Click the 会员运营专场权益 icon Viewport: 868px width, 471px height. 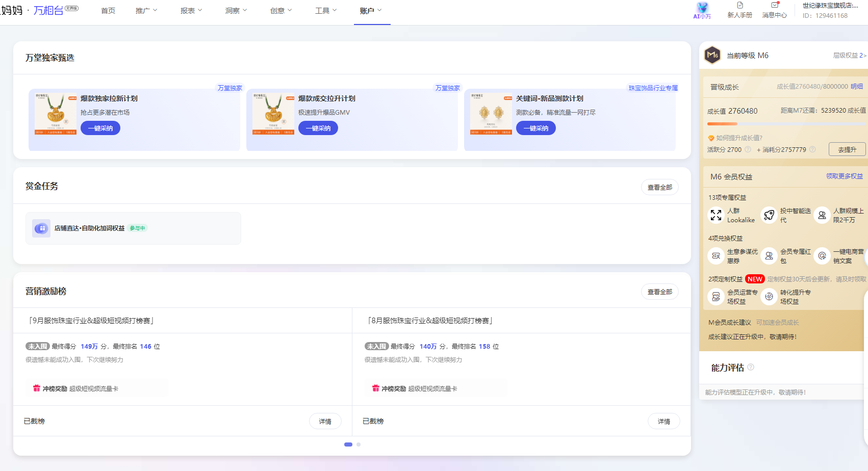tap(716, 297)
